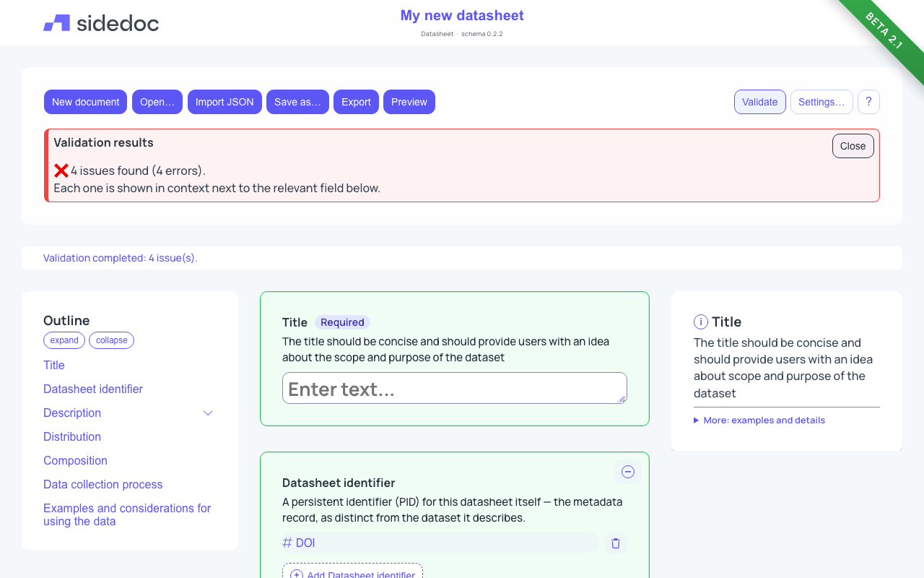Expand the Description outline chevron

[208, 413]
